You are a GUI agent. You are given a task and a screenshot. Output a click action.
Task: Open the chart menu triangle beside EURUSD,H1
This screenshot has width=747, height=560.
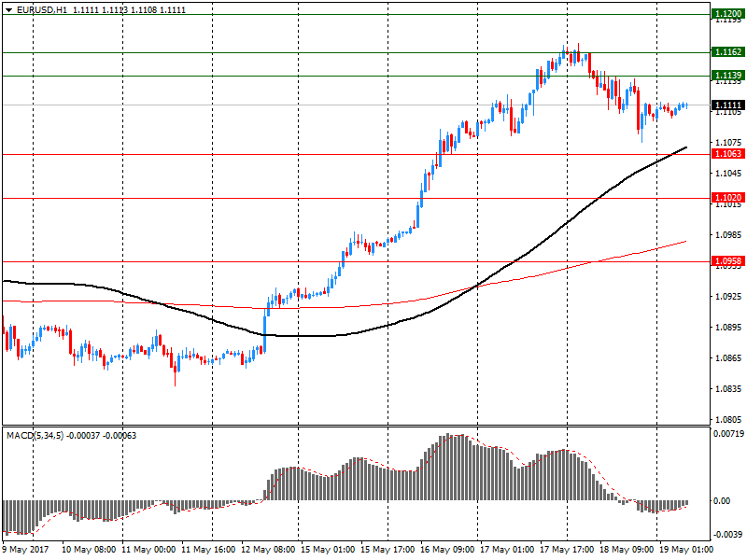click(x=9, y=10)
